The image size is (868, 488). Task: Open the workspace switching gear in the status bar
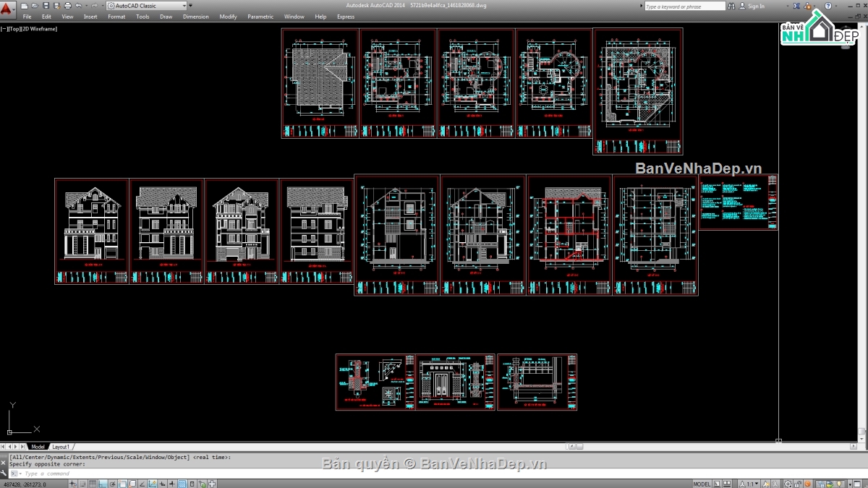(x=788, y=483)
